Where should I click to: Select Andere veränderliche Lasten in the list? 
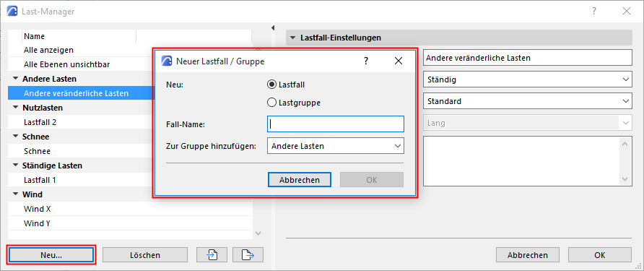click(81, 93)
